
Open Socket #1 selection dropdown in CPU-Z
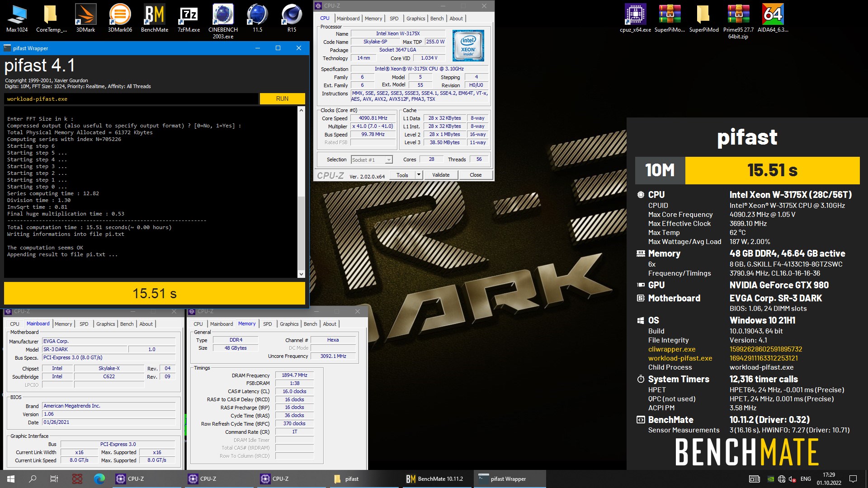(x=372, y=160)
